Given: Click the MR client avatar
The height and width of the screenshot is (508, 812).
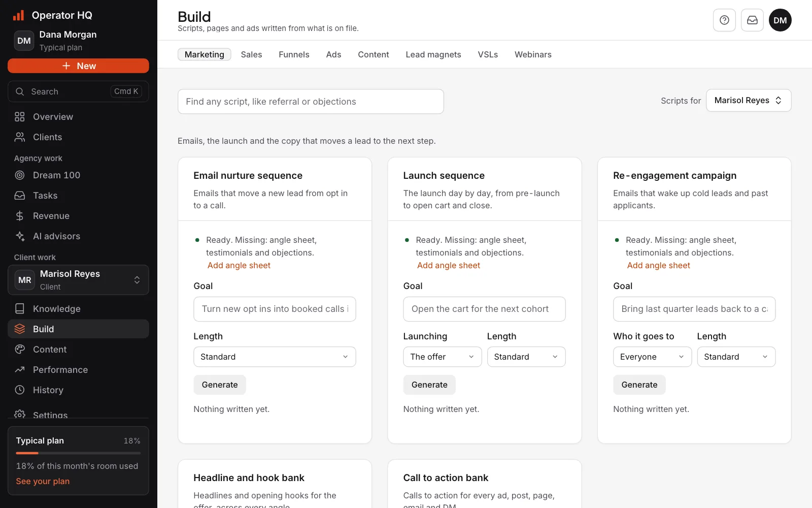Looking at the screenshot, I should click(x=25, y=280).
